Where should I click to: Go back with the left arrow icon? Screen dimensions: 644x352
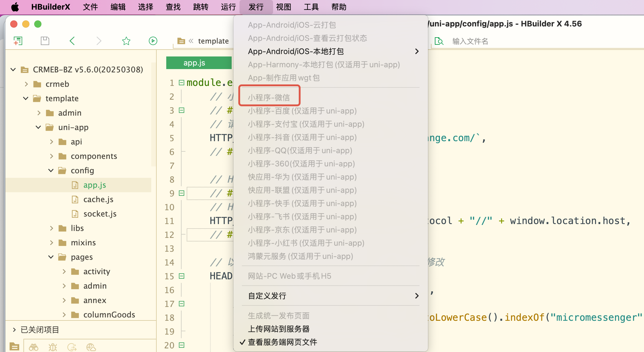(x=72, y=41)
